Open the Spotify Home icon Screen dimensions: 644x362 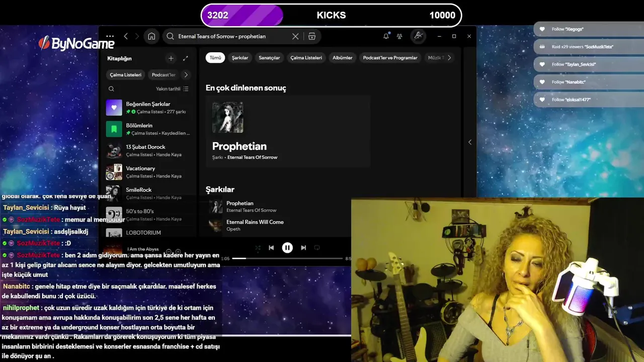(x=151, y=36)
